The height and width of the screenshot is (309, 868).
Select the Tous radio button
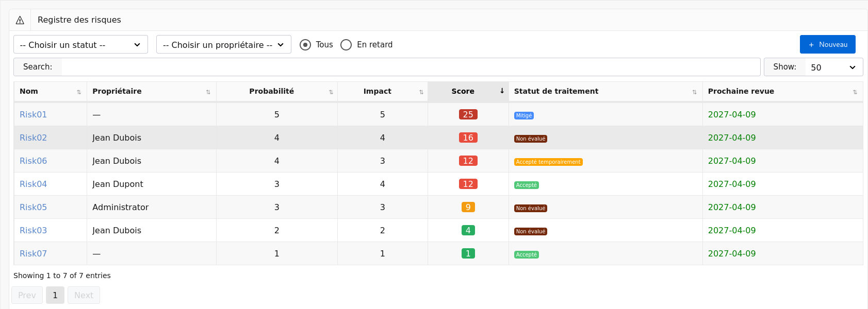[x=305, y=45]
